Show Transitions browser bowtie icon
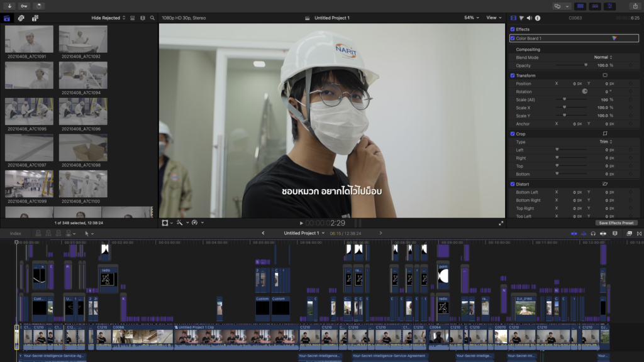The width and height of the screenshot is (644, 362). [639, 234]
